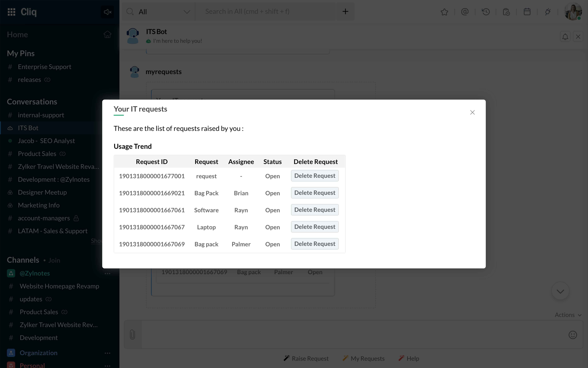Delete the Bag Pack request assigned to Brian
Screen dimensions: 588x368
tap(315, 193)
